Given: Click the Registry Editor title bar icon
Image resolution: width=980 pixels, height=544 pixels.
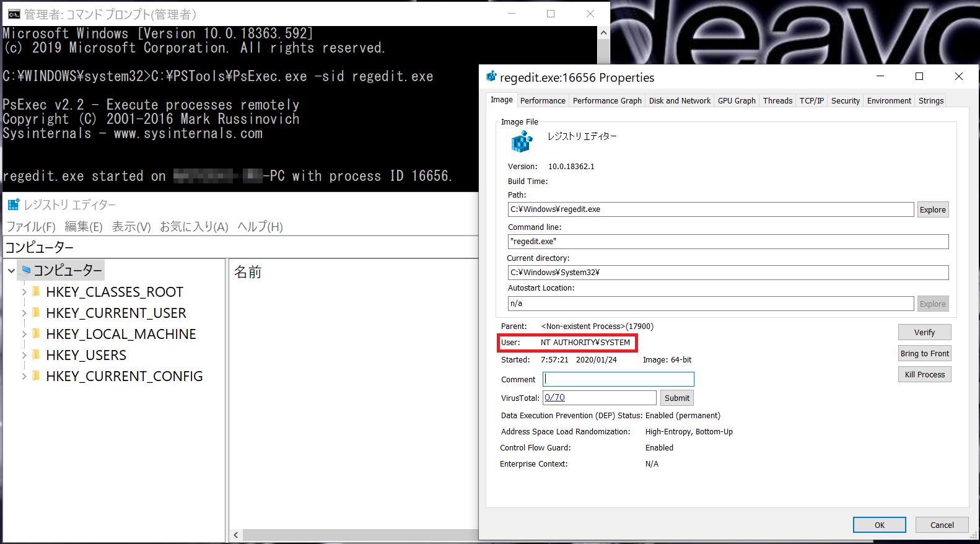Looking at the screenshot, I should (14, 204).
